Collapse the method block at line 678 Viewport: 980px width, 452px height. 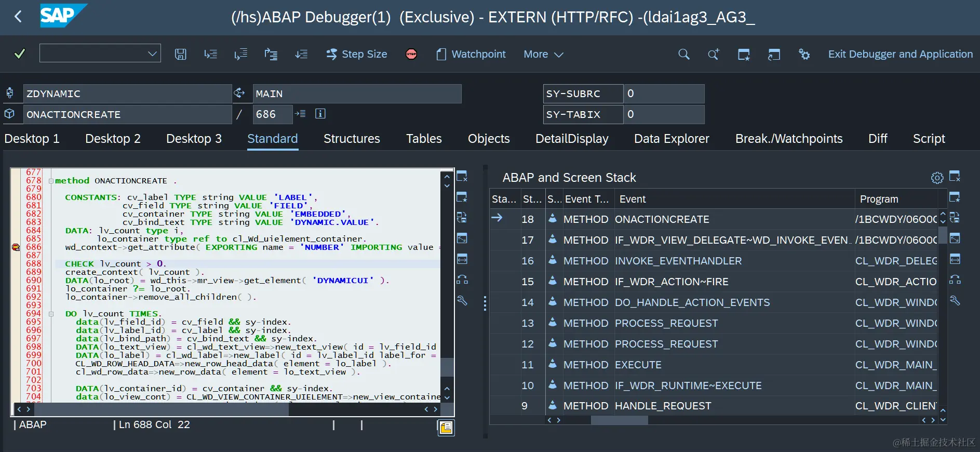(x=51, y=181)
